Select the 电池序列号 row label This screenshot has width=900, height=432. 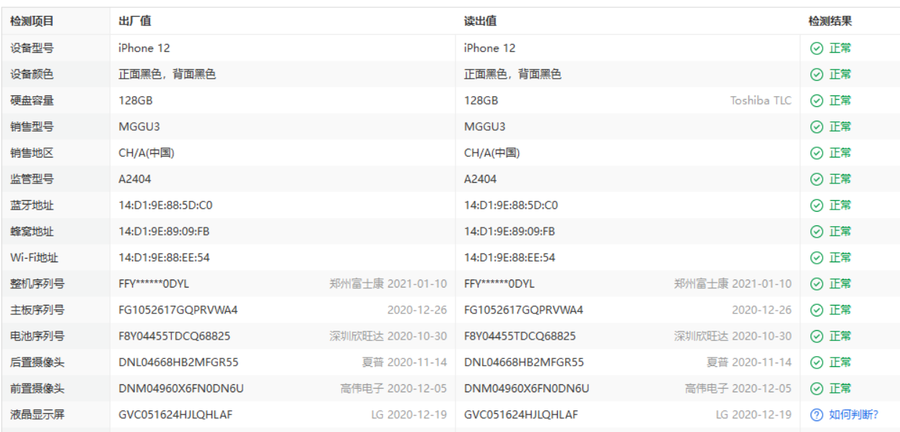[x=37, y=336]
